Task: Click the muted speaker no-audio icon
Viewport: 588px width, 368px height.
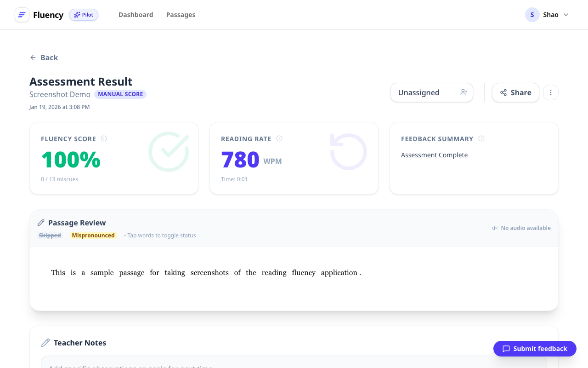Action: coord(495,228)
